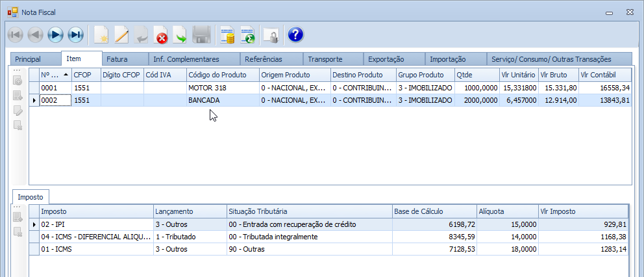Screen dimensions: 644x277
Task: Open the Transporte tab
Action: [325, 59]
